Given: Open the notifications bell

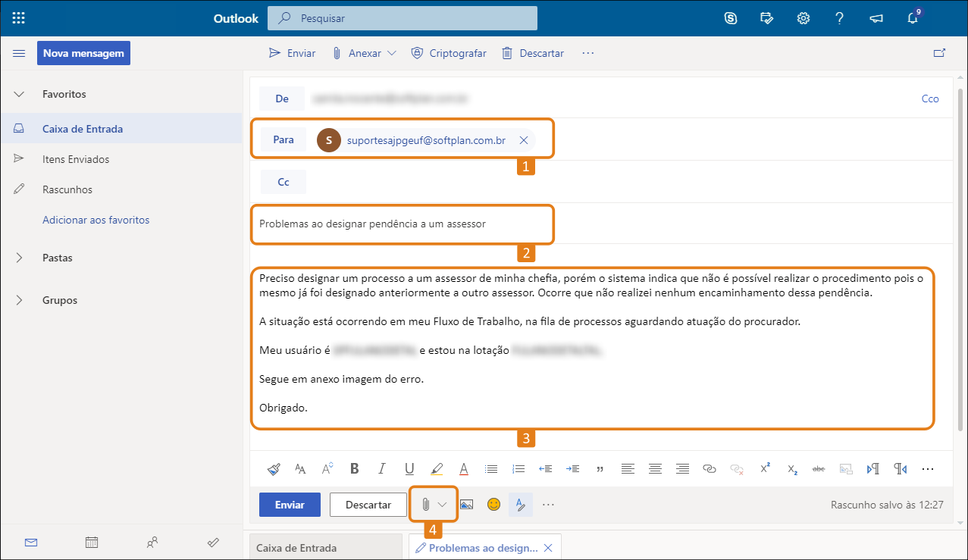Looking at the screenshot, I should (913, 18).
